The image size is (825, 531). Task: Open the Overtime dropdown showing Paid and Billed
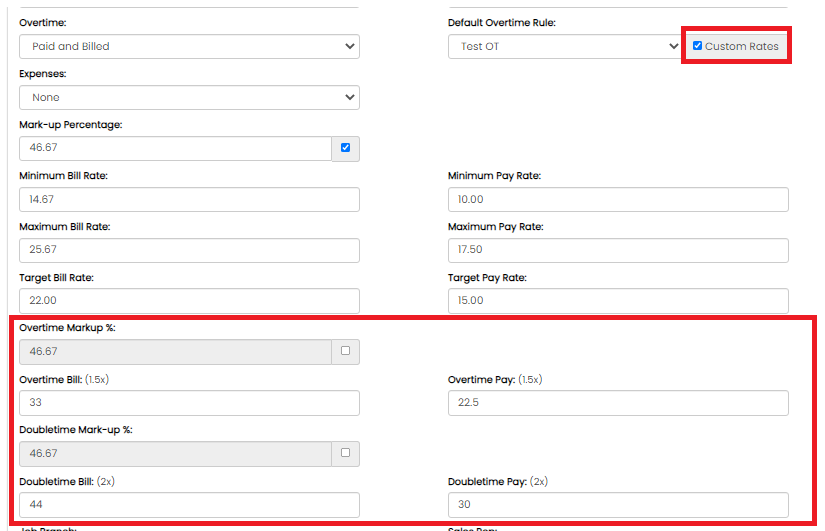[189, 46]
